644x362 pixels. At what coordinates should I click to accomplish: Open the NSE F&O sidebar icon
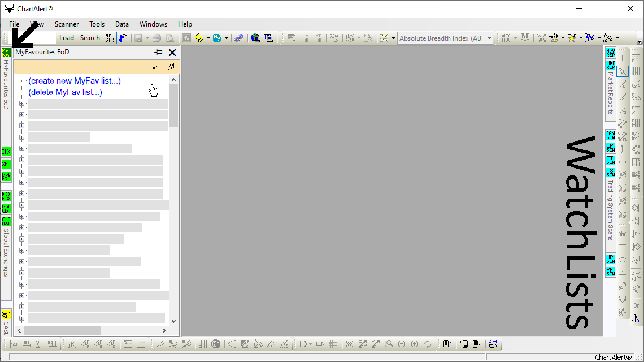6,176
